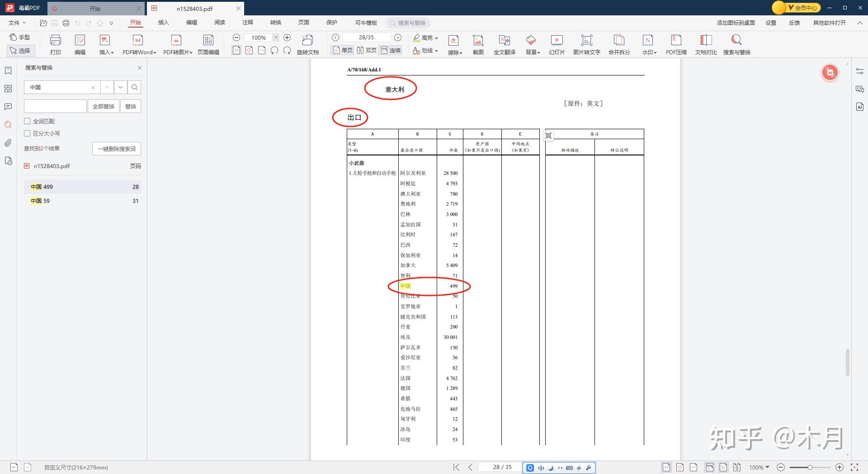Switch to the 开始 document tab

(95, 9)
